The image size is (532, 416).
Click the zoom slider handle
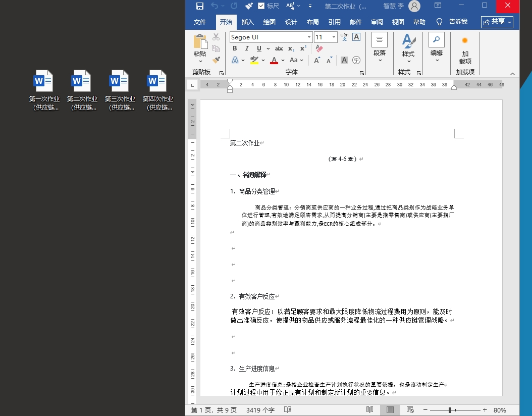(450, 410)
